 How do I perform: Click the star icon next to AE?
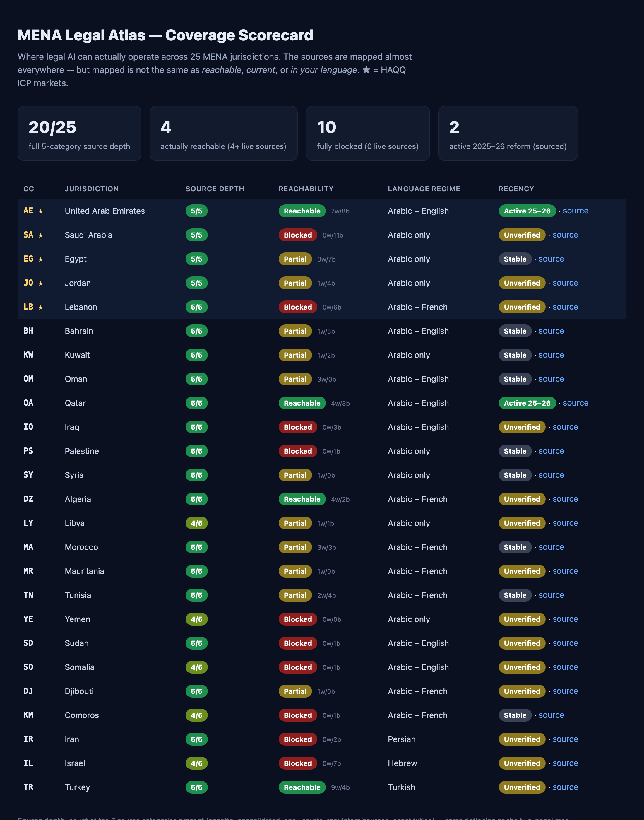[41, 211]
